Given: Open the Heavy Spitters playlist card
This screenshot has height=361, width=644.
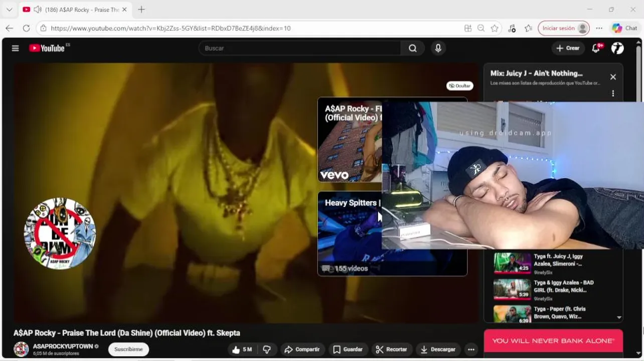Looking at the screenshot, I should [x=350, y=234].
